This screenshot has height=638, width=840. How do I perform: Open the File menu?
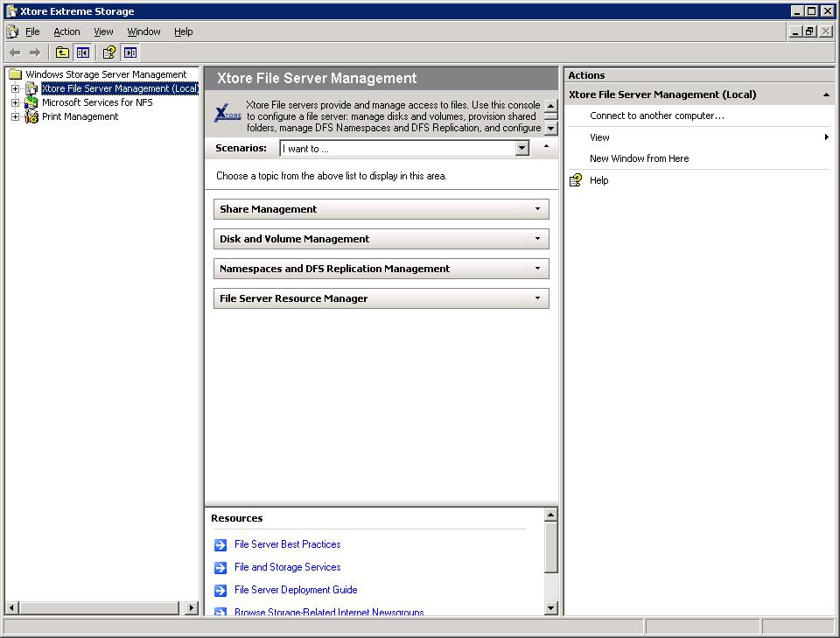(x=32, y=32)
